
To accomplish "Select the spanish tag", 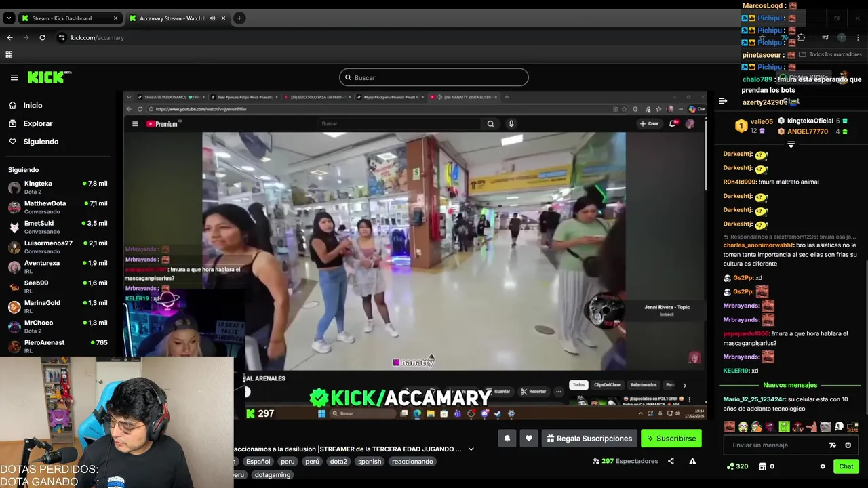I will point(370,462).
